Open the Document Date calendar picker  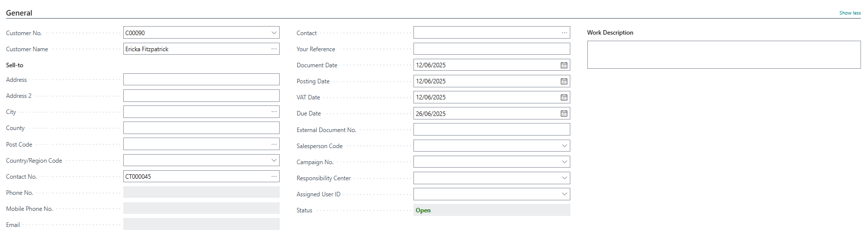pyautogui.click(x=564, y=65)
